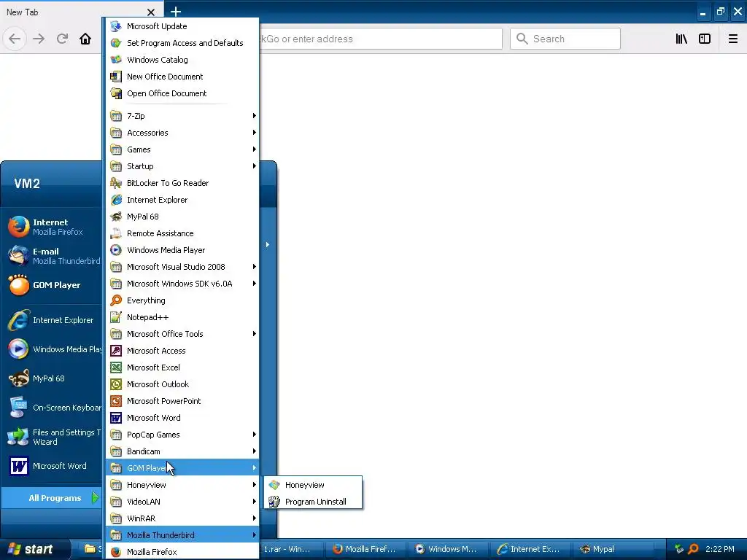747x560 pixels.
Task: Toggle the Firefox sidebar icon
Action: point(705,39)
